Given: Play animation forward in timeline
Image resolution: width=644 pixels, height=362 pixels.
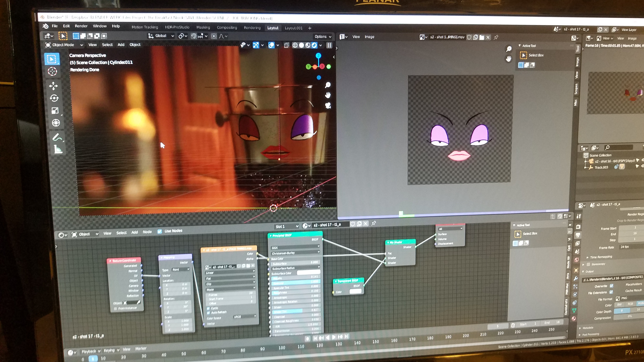Looking at the screenshot, I should tap(334, 337).
